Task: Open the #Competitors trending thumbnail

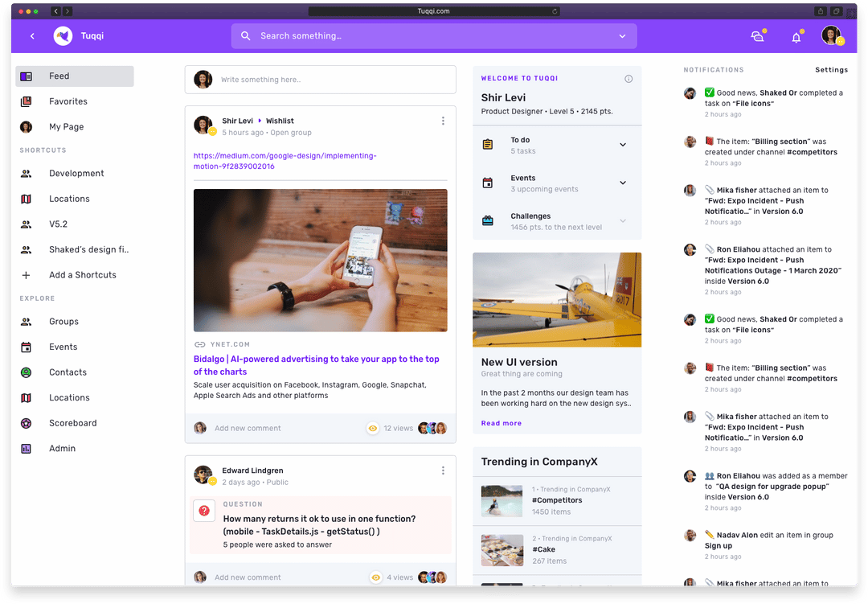Action: [502, 500]
